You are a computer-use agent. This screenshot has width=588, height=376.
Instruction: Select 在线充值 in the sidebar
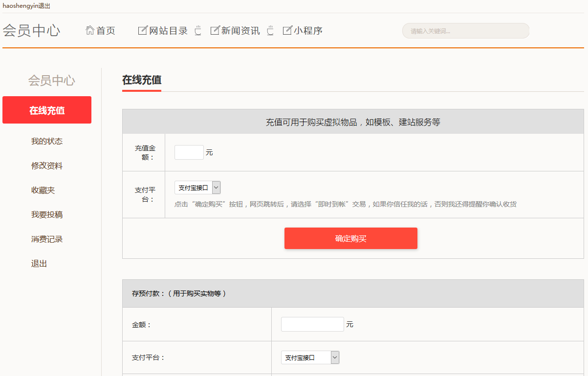tap(47, 110)
